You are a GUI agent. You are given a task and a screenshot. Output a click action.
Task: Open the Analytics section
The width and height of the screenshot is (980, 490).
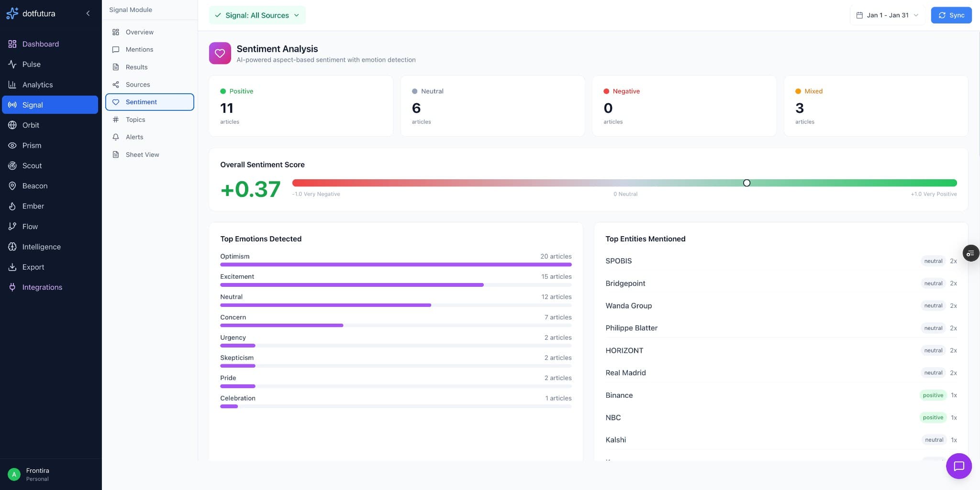click(x=37, y=84)
